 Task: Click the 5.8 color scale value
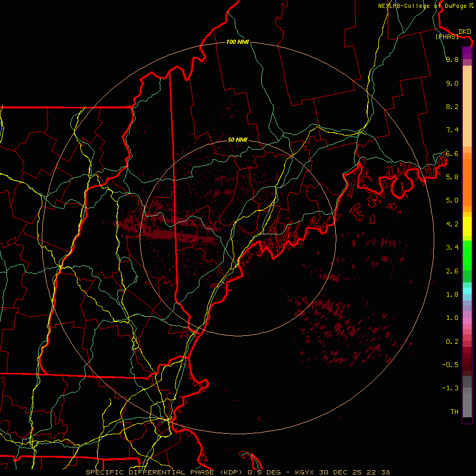[452, 177]
